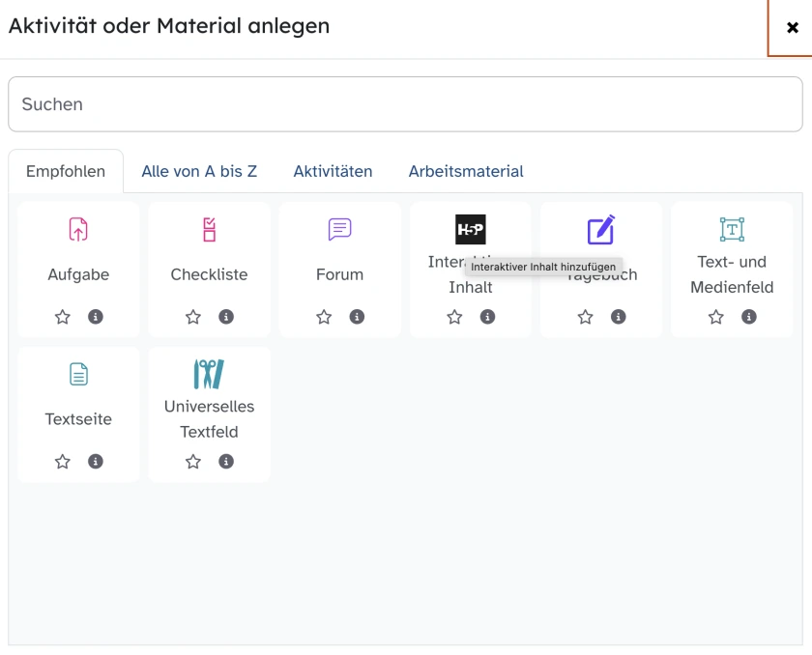Toggle favorite star for Tagebuch
812x655 pixels.
click(586, 317)
